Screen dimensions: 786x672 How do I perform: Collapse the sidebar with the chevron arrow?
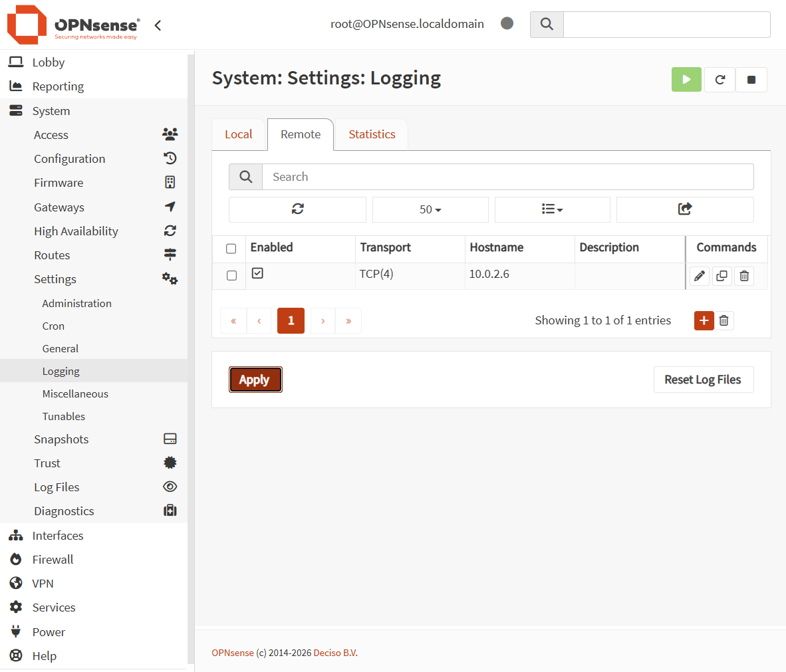pyautogui.click(x=158, y=25)
